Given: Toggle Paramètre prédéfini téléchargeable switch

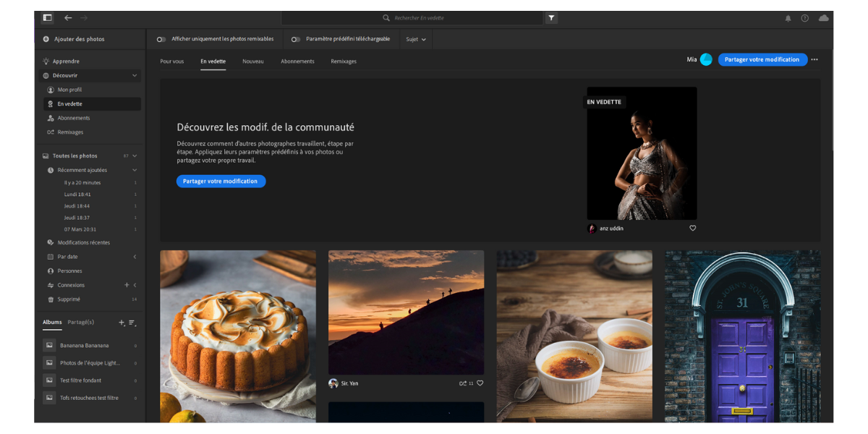Looking at the screenshot, I should pyautogui.click(x=295, y=39).
